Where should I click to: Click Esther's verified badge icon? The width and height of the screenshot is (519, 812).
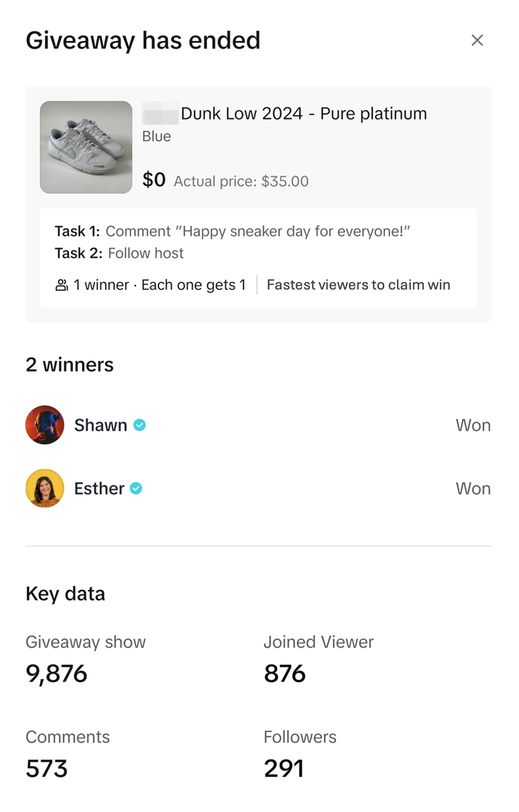click(x=136, y=488)
